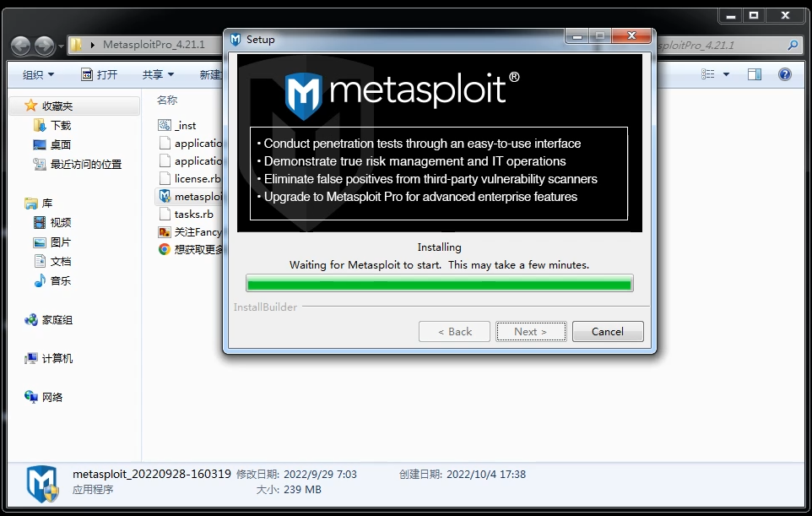
Task: Click the Explorer forward navigation arrow
Action: coord(44,46)
